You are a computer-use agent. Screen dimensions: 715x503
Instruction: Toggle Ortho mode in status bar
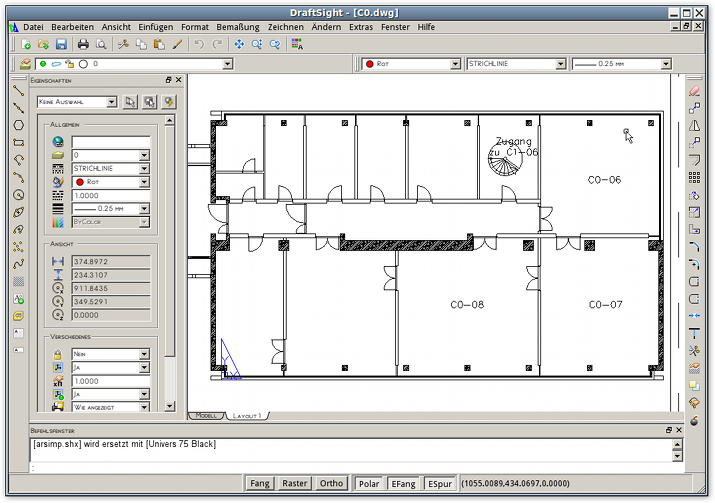[x=333, y=483]
